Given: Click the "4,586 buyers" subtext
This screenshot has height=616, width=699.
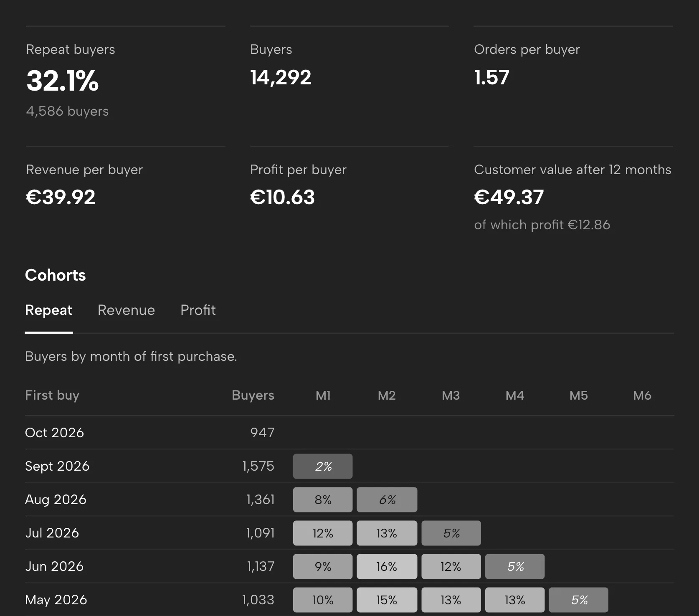Looking at the screenshot, I should click(67, 111).
